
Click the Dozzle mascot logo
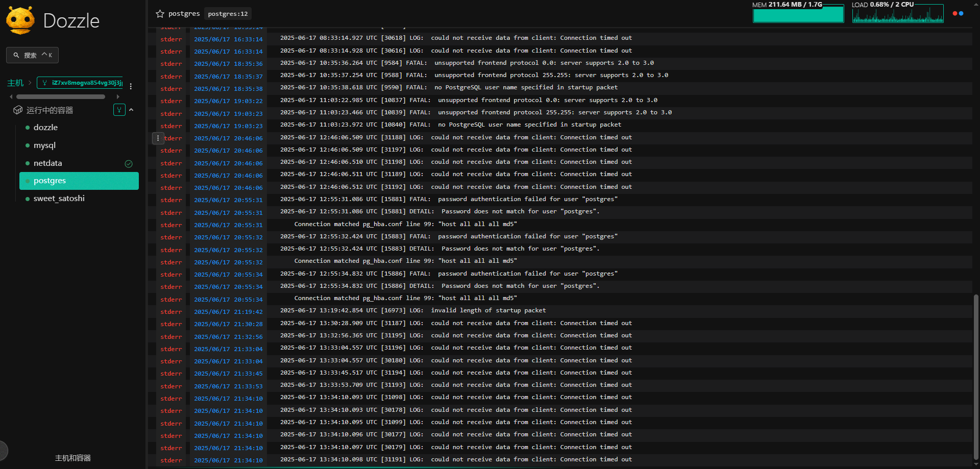(20, 20)
